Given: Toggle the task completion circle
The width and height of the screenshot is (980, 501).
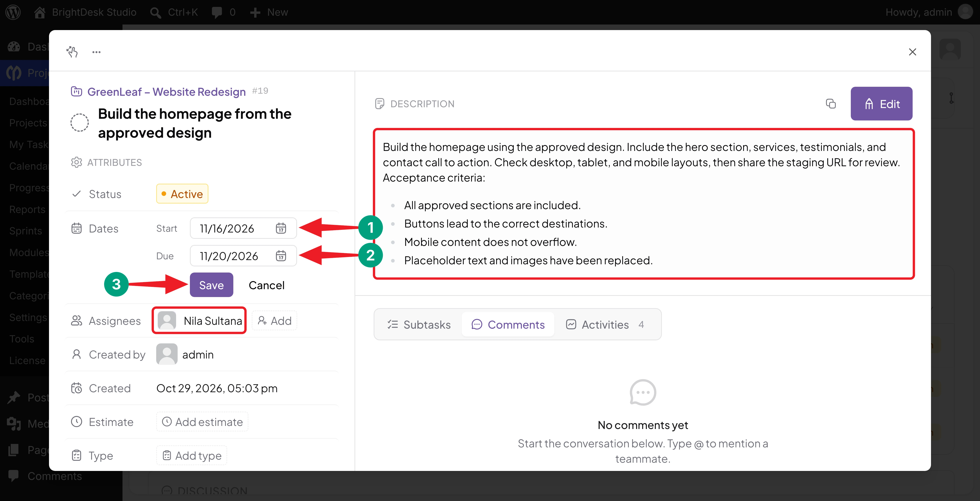Looking at the screenshot, I should 79,123.
